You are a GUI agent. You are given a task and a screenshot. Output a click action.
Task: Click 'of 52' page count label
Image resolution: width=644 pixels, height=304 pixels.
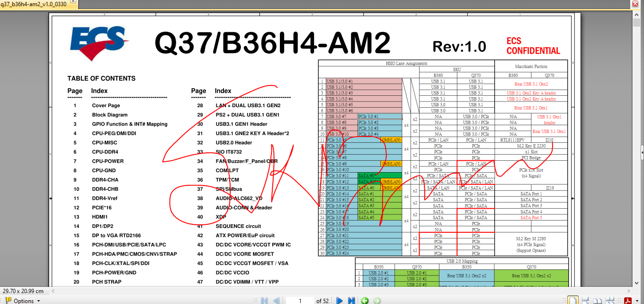coord(322,301)
